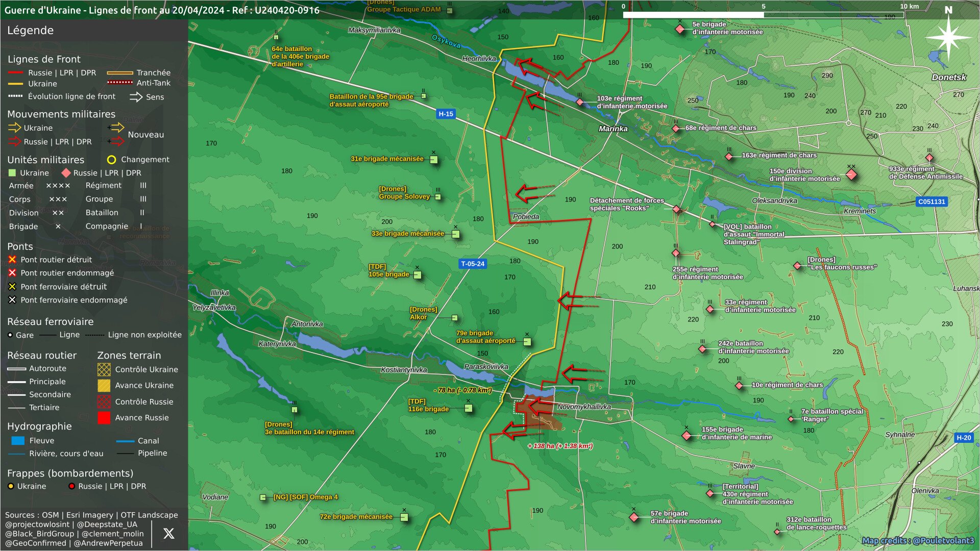Click the 31e brigade mécanisée unit square
This screenshot has width=980, height=551.
click(x=434, y=160)
